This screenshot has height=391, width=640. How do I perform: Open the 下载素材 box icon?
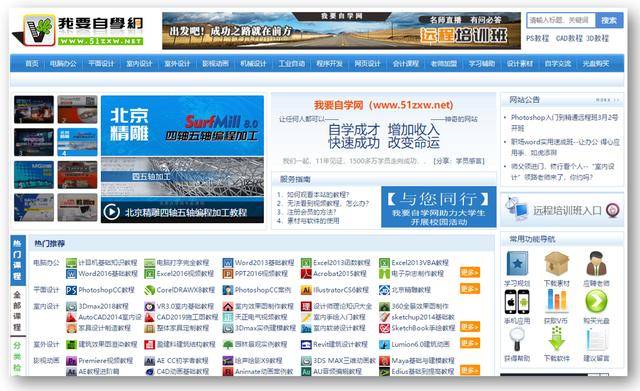[556, 264]
